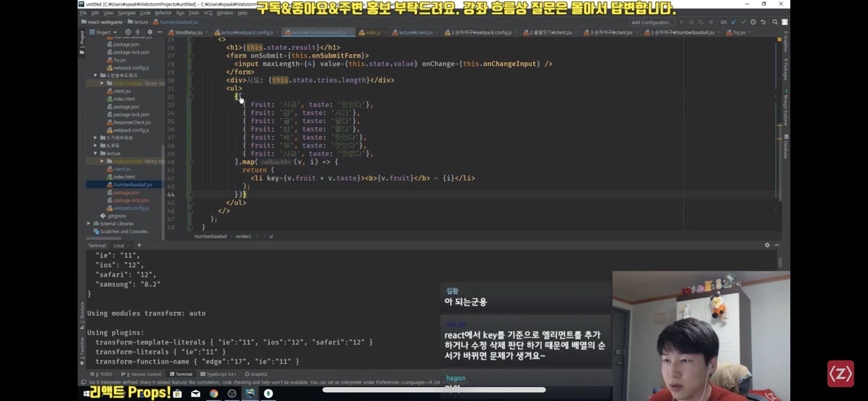Screen dimensions: 868x401
Task: Open the Refactor menu
Action: [163, 13]
